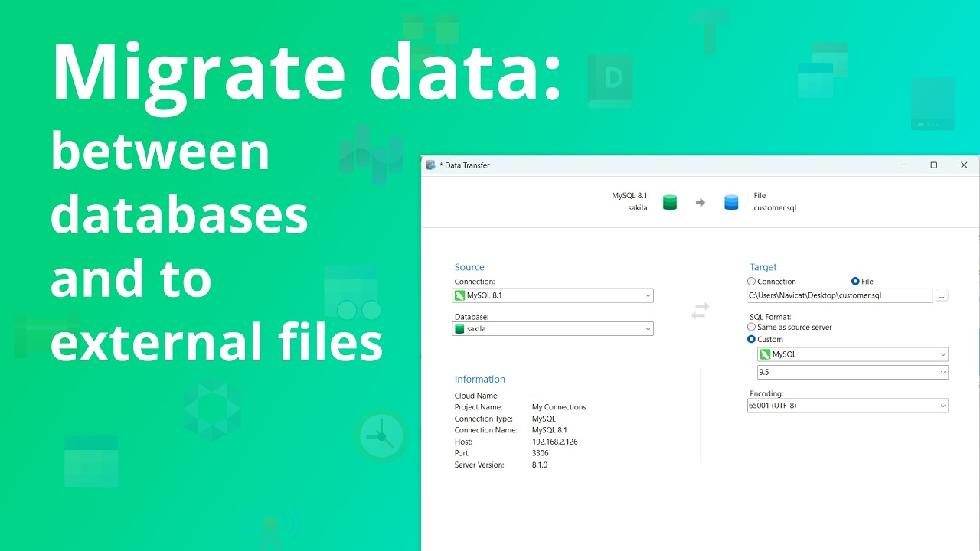Maximize the Data Transfer window
Screen dimensions: 980x551
(x=933, y=165)
